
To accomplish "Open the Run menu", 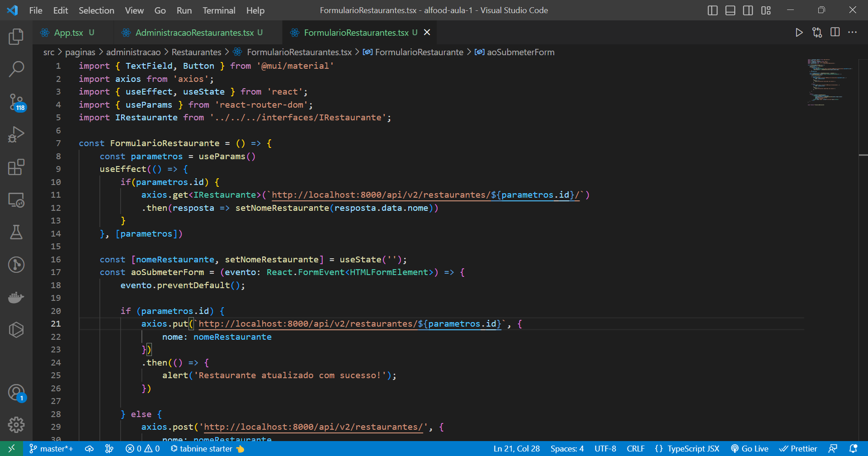I will coord(184,10).
